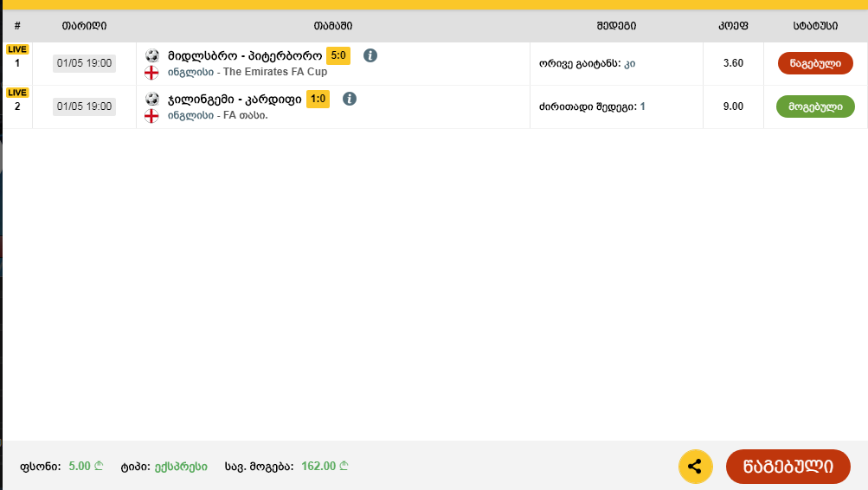Click the კოეფ column header
The width and height of the screenshot is (868, 490).
pos(733,25)
